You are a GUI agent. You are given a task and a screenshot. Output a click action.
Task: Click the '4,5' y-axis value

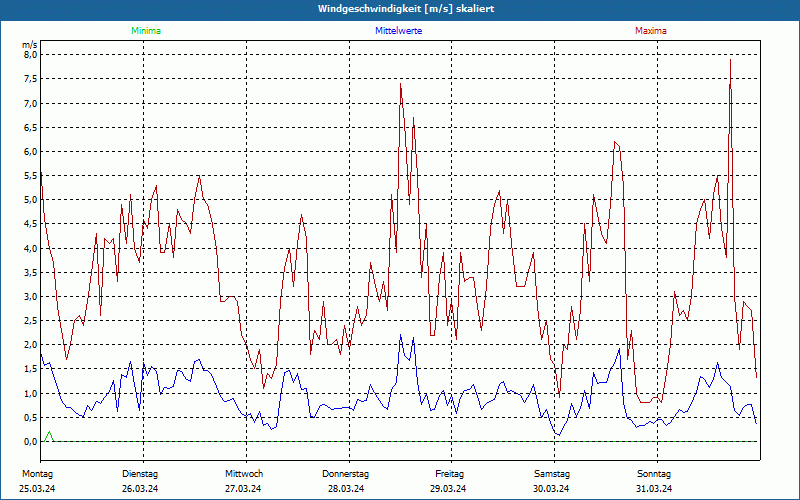coord(31,223)
